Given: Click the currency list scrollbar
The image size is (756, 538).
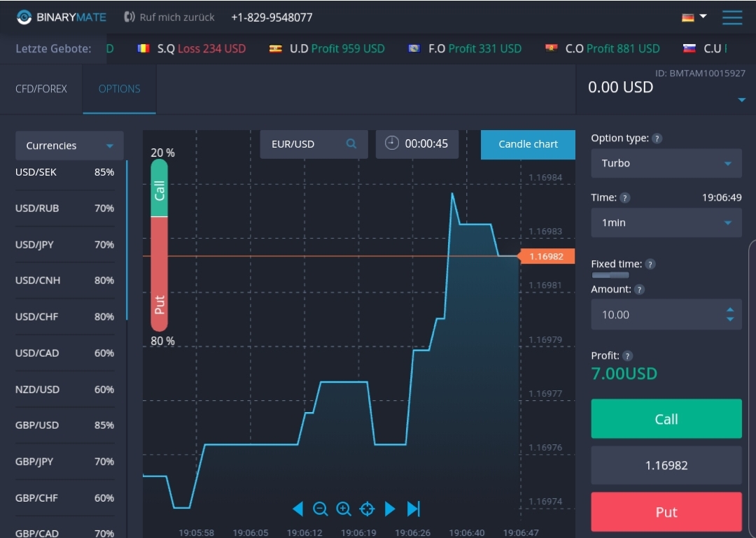Looking at the screenshot, I should coord(127,240).
